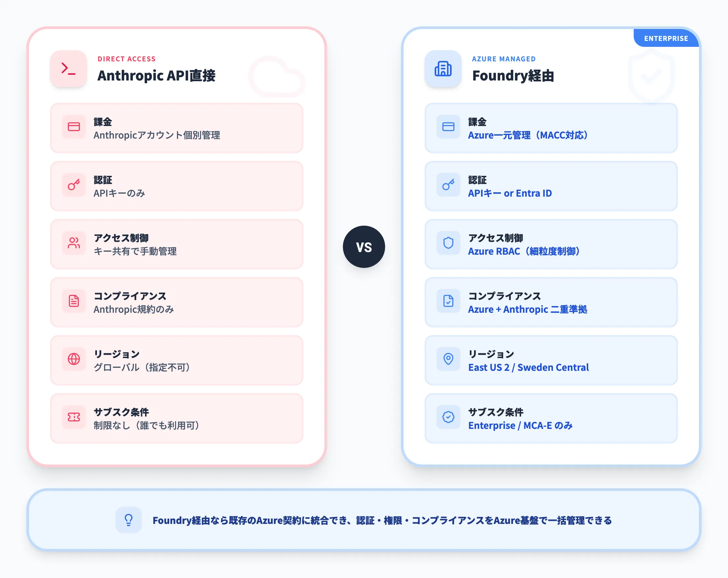Screen dimensions: 728x578
Task: Click the shield icon next to Azure RBAC
Action: pyautogui.click(x=448, y=243)
